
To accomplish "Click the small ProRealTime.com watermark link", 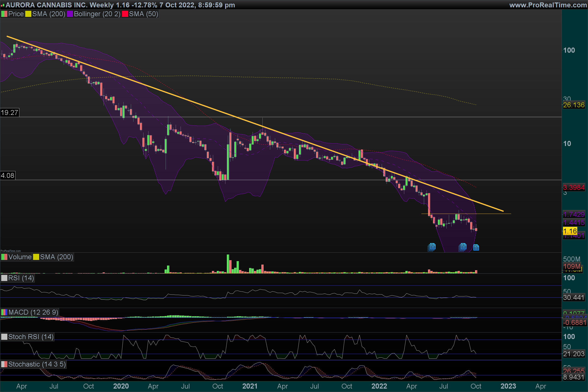I will pyautogui.click(x=11, y=251).
